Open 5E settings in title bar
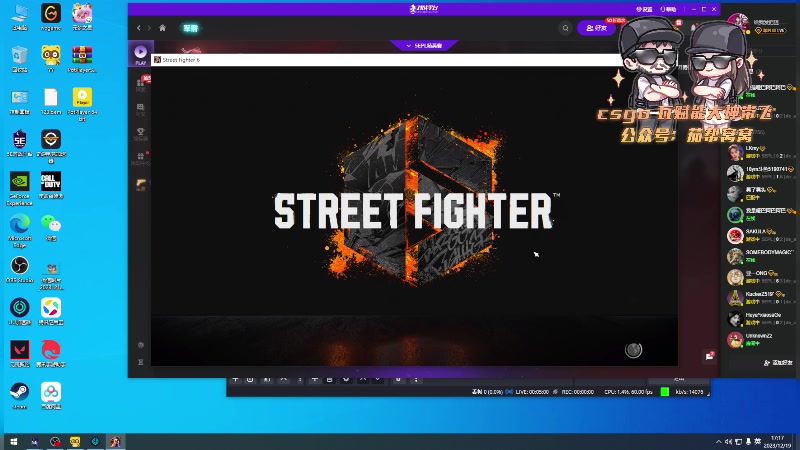800x450 pixels. coord(644,9)
